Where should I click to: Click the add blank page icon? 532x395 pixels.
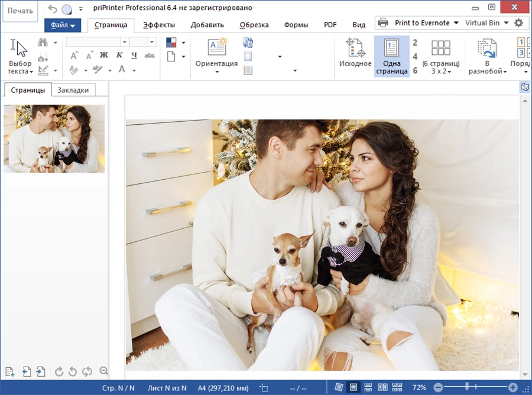10,371
